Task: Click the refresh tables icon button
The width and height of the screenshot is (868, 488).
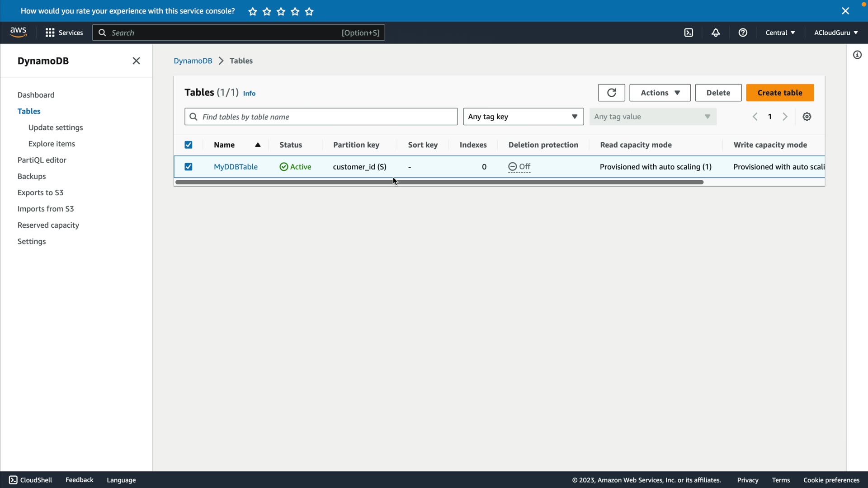Action: coord(611,93)
